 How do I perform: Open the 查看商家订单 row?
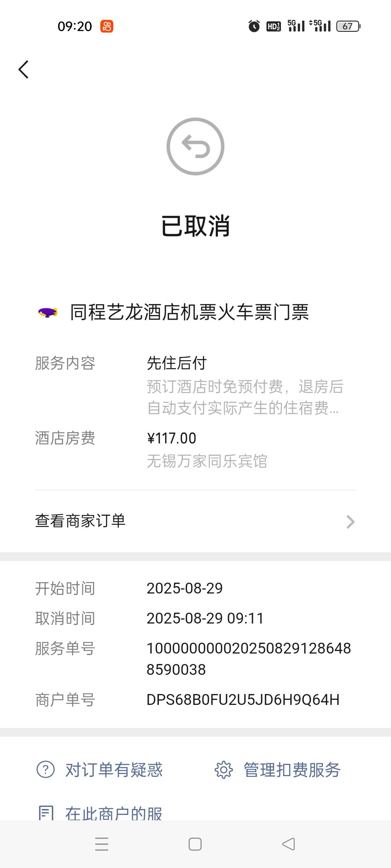click(195, 521)
